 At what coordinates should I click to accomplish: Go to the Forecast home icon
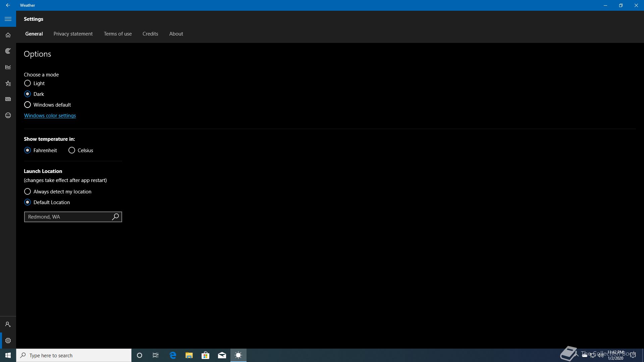pos(8,35)
